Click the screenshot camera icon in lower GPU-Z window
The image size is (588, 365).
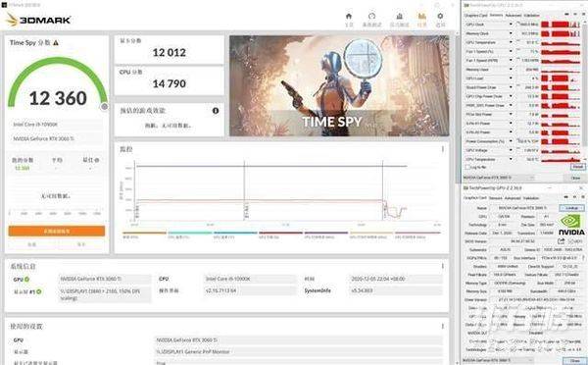pyautogui.click(x=566, y=197)
